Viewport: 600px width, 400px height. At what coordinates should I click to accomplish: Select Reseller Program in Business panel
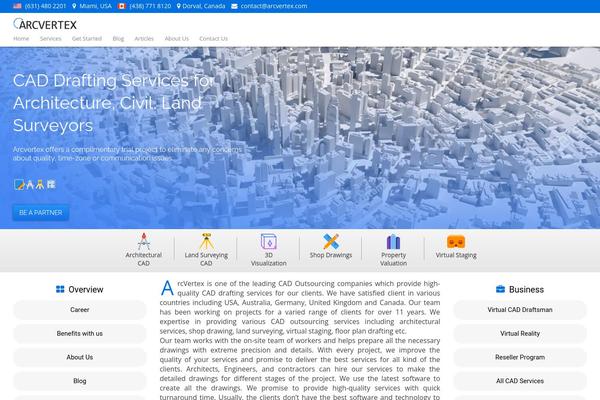tap(520, 357)
